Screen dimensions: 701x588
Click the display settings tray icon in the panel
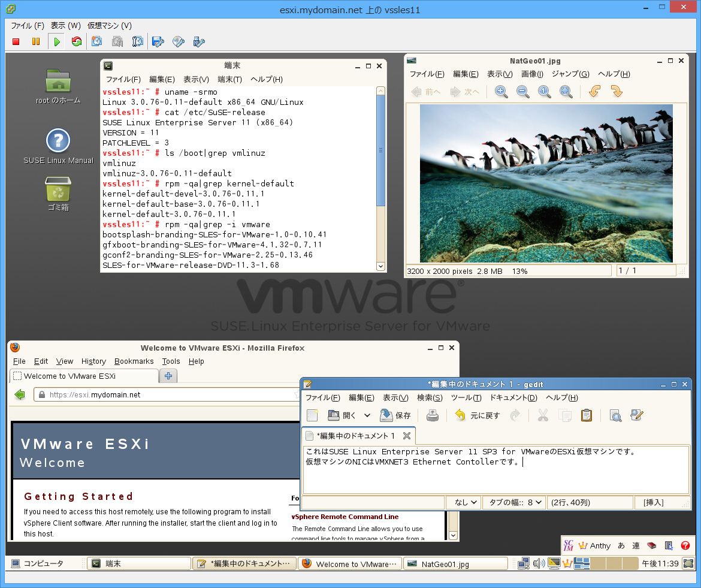pyautogui.click(x=554, y=563)
